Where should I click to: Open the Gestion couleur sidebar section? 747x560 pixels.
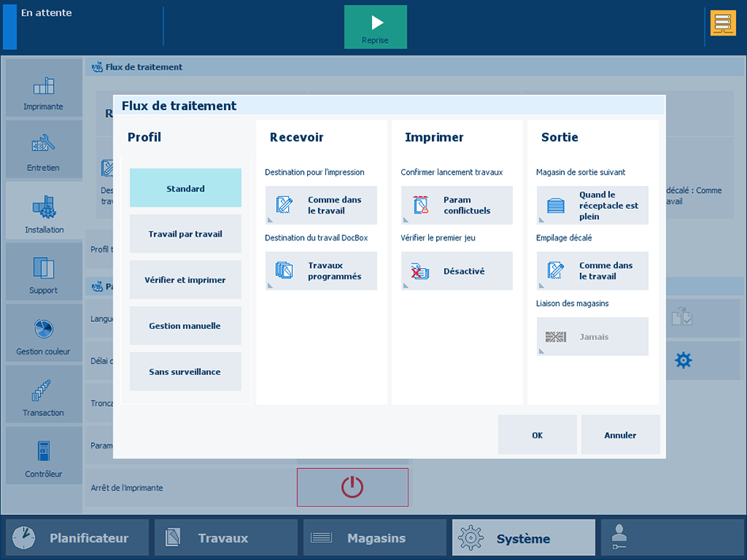tap(44, 334)
